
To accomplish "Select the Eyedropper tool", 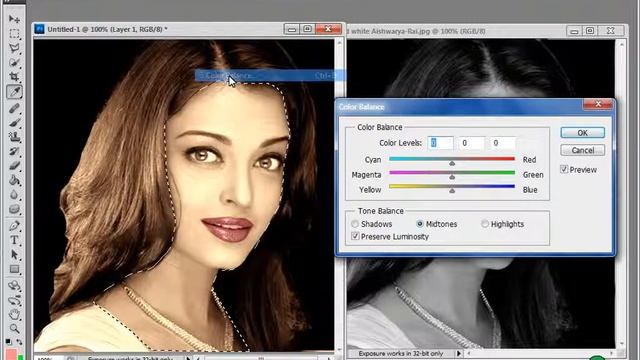I will coord(14,92).
